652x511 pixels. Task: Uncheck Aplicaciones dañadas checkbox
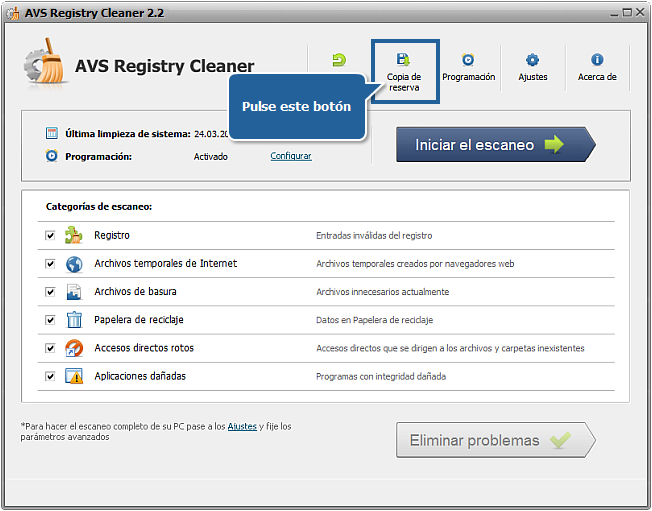[50, 376]
